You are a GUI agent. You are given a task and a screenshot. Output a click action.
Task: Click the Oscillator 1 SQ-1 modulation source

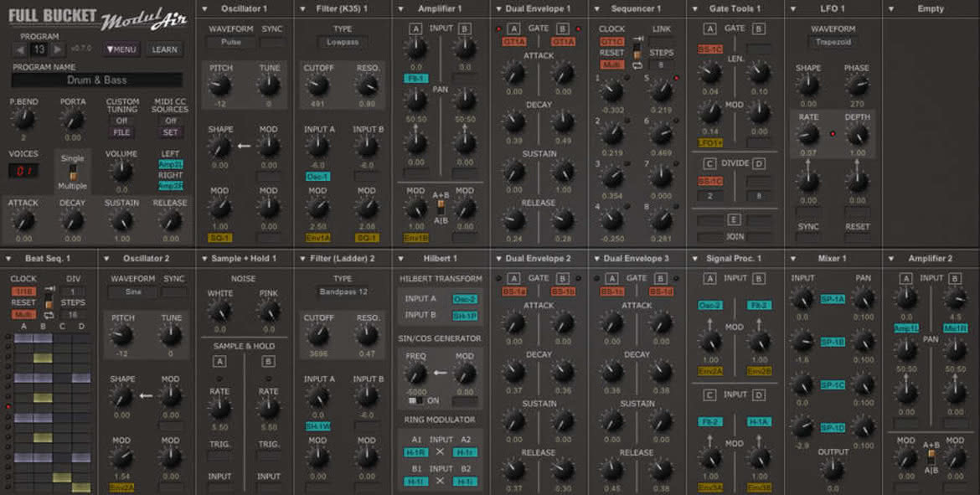(x=219, y=238)
